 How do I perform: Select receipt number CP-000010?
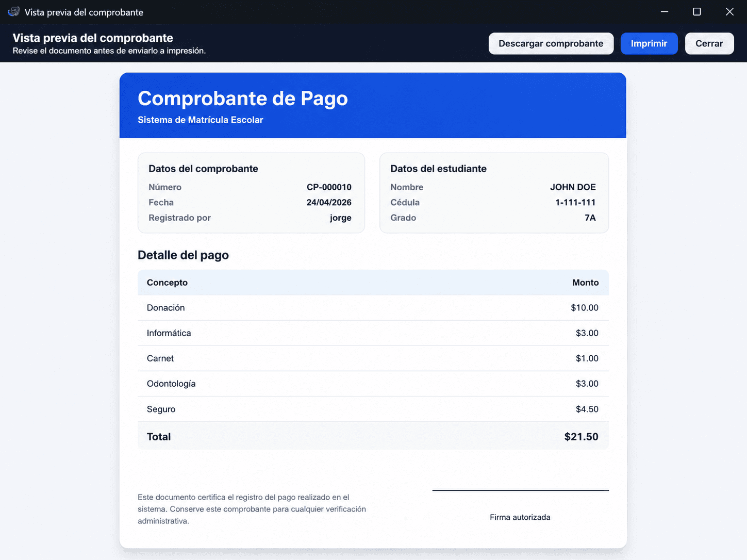329,187
